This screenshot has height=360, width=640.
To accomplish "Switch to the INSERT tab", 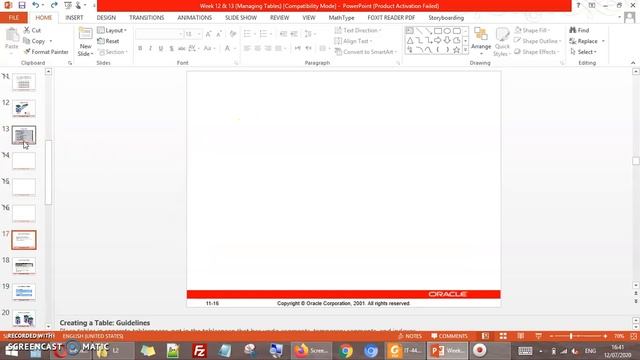I will (74, 18).
